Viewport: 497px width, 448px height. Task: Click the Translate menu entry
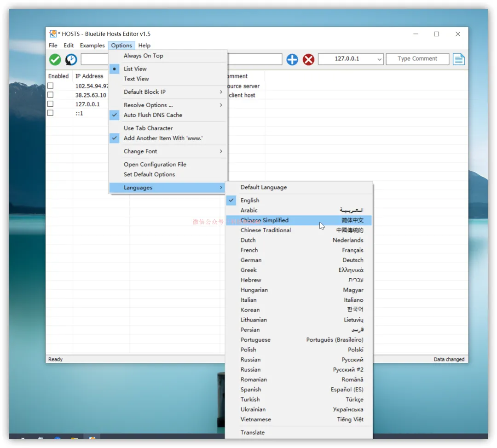tap(299, 432)
